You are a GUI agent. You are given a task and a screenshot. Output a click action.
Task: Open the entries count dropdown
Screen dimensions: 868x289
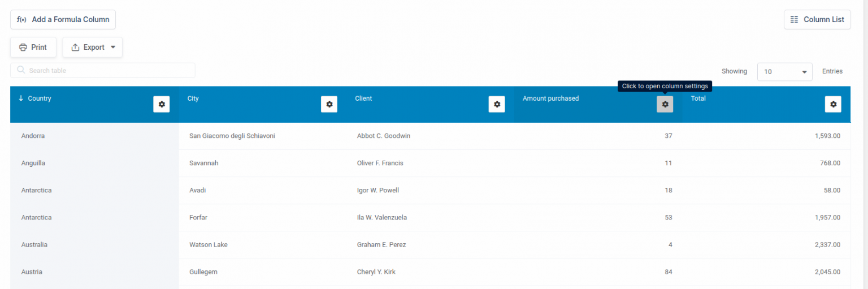coord(784,72)
